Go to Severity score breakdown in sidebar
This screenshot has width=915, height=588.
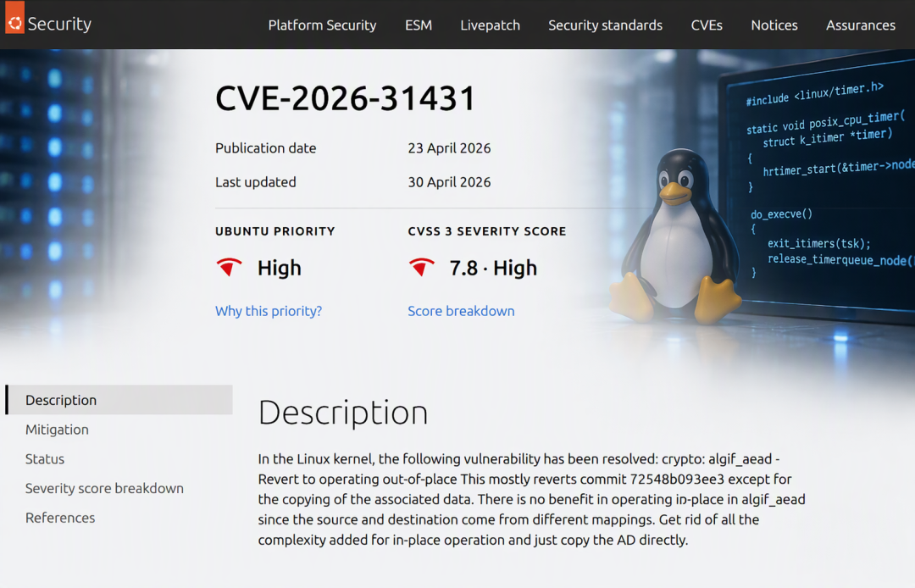click(104, 488)
